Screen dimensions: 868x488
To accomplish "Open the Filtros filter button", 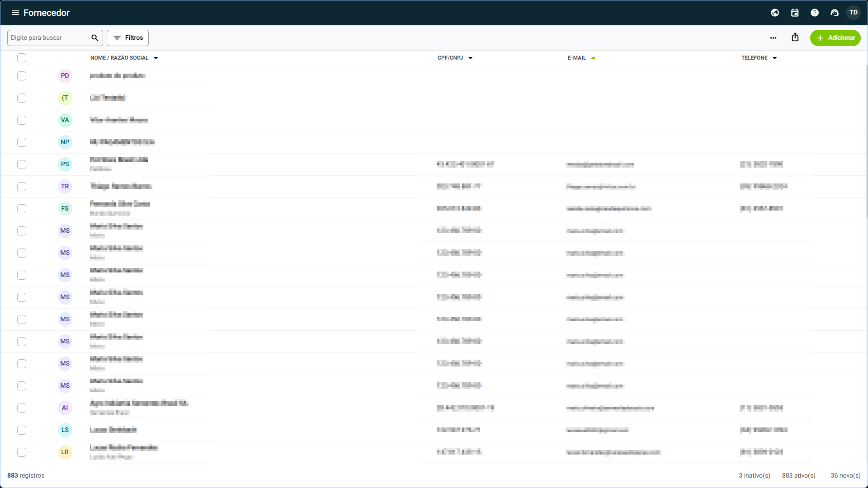I will pos(127,38).
